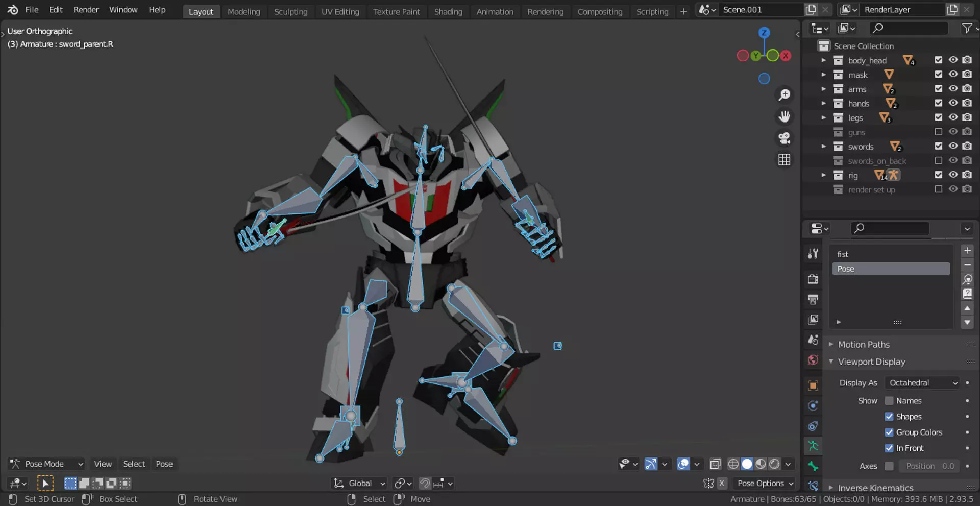Add new pose library entry plus

967,251
